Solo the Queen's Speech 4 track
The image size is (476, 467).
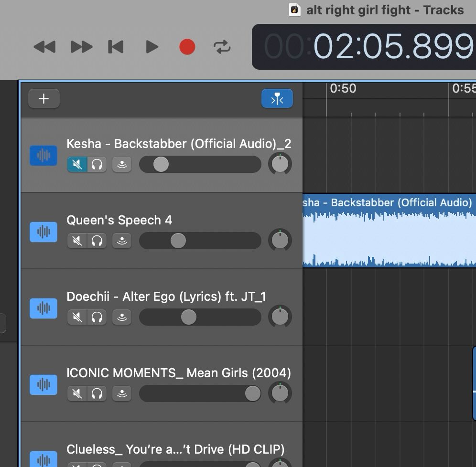tap(97, 241)
